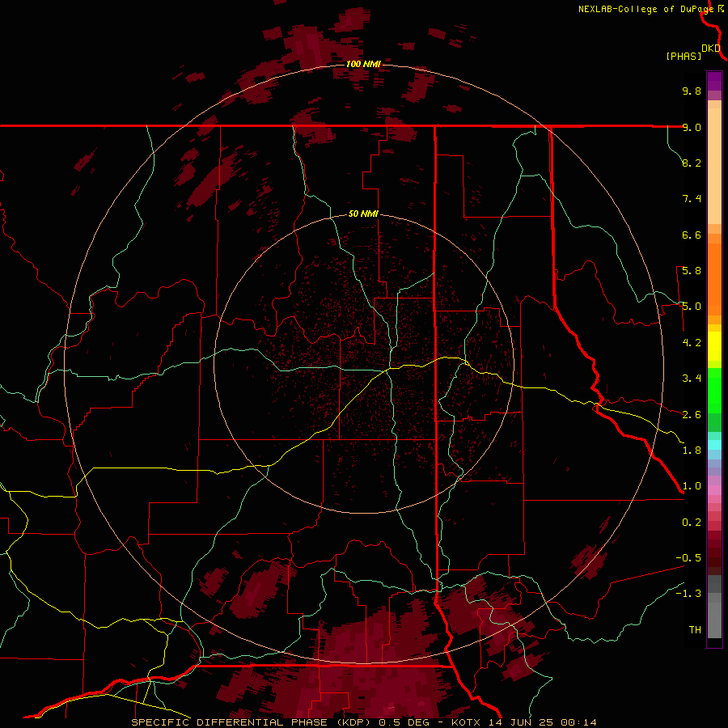Click the 7.4 legend value
This screenshot has width=728, height=728.
[x=692, y=199]
